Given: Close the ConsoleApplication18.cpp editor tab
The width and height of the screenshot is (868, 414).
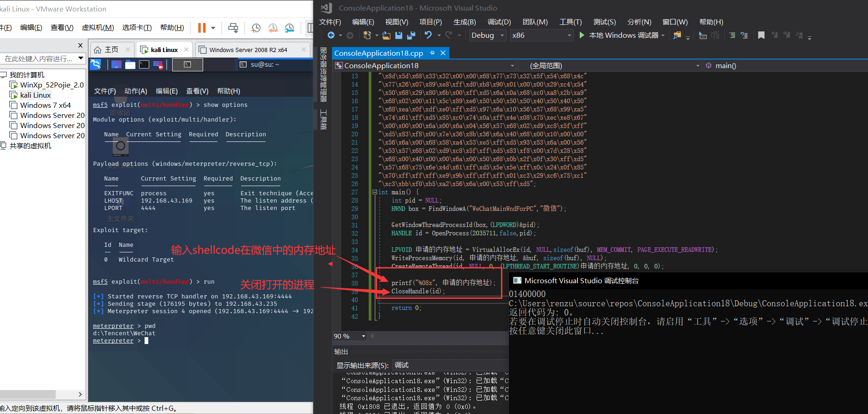Looking at the screenshot, I should (x=443, y=53).
